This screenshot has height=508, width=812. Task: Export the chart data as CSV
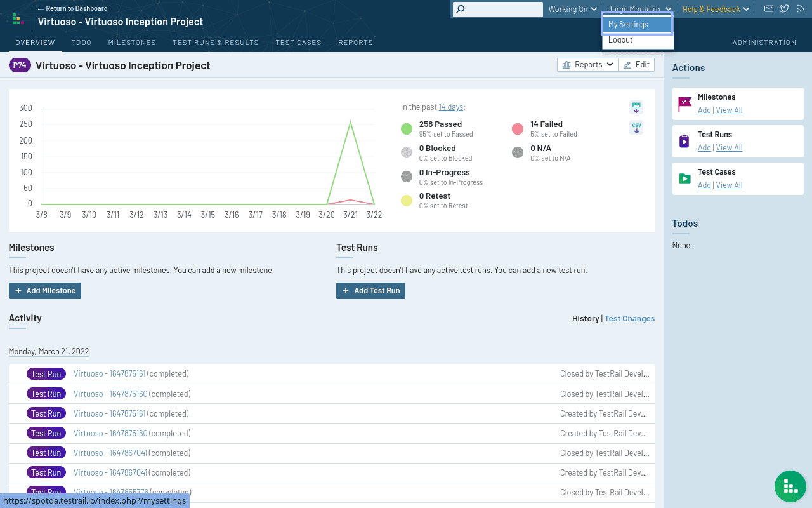636,128
